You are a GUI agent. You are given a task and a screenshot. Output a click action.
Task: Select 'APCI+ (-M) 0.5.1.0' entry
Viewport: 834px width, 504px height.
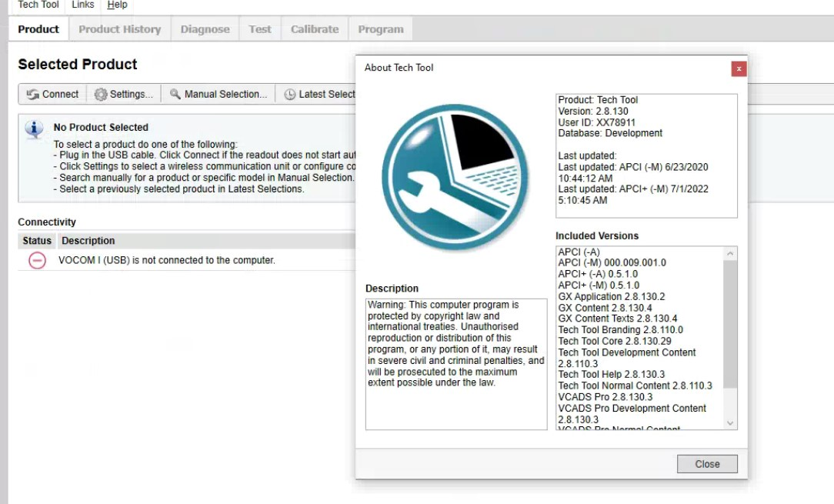point(599,285)
